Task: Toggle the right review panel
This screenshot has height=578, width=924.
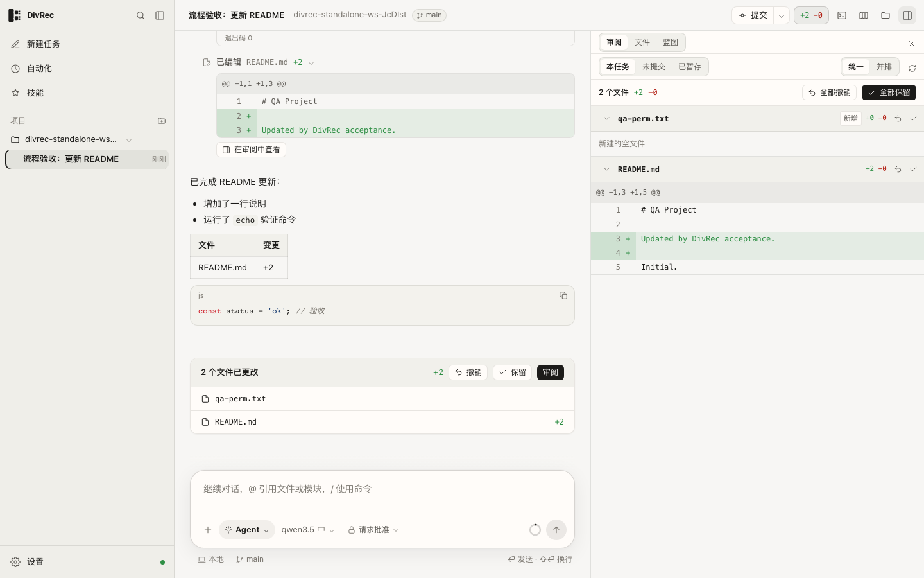Action: [907, 15]
